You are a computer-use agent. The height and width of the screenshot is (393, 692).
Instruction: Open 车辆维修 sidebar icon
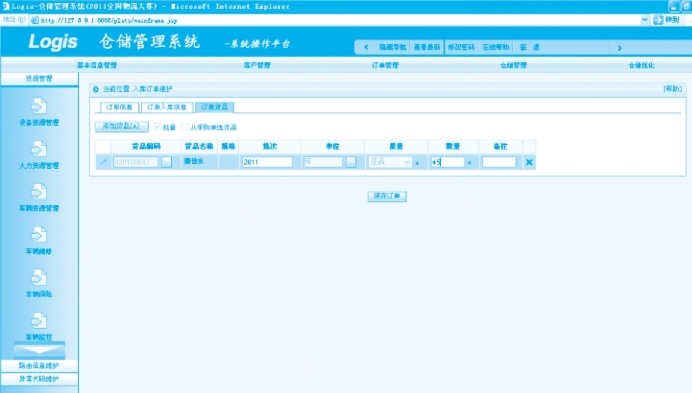(x=39, y=234)
